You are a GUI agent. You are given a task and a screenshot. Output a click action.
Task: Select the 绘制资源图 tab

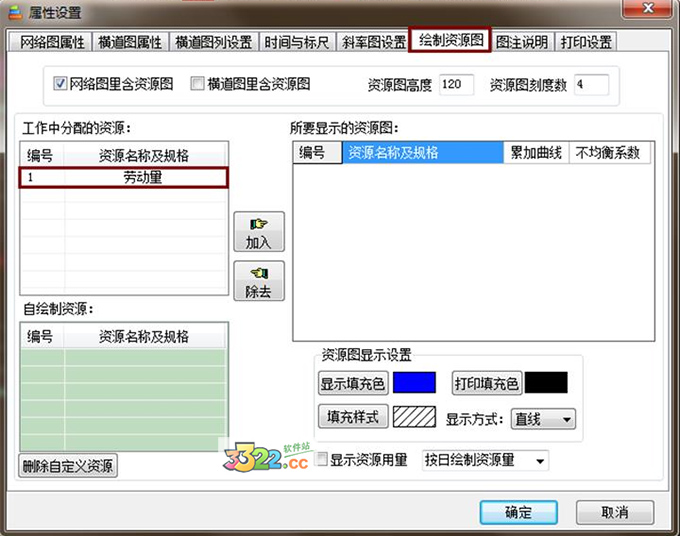click(x=450, y=40)
